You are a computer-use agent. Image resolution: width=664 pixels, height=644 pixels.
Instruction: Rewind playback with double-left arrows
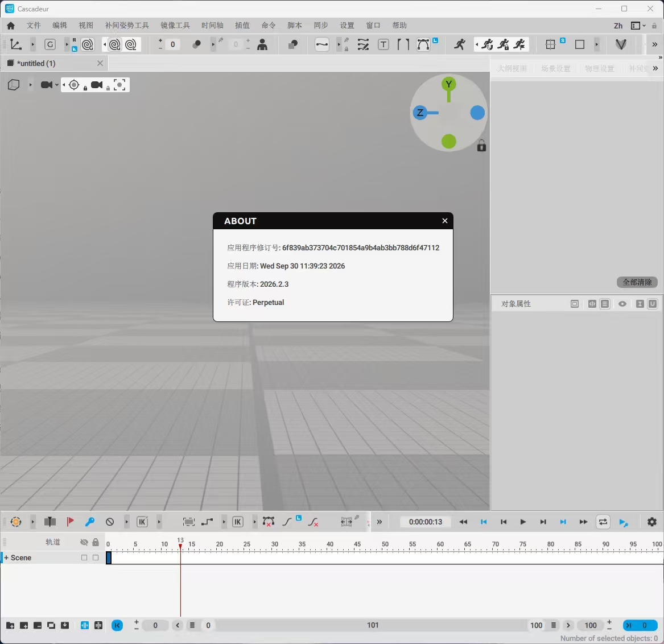click(x=463, y=522)
